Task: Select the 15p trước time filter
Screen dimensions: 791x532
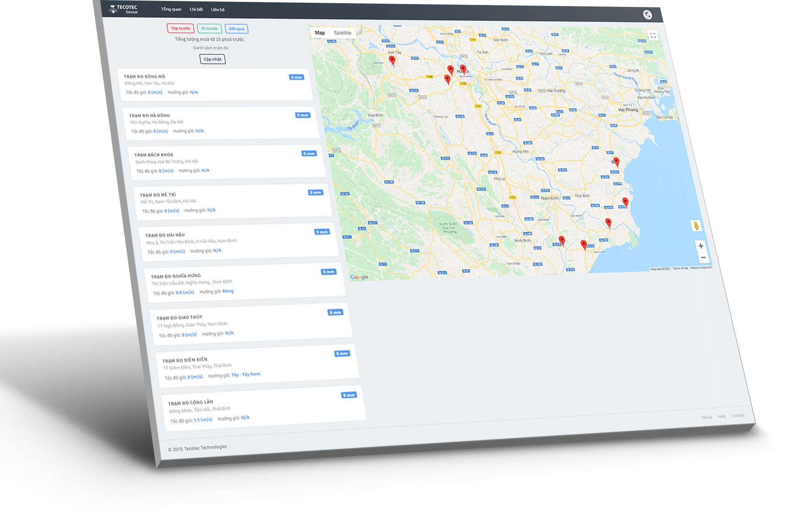Action: tap(180, 28)
